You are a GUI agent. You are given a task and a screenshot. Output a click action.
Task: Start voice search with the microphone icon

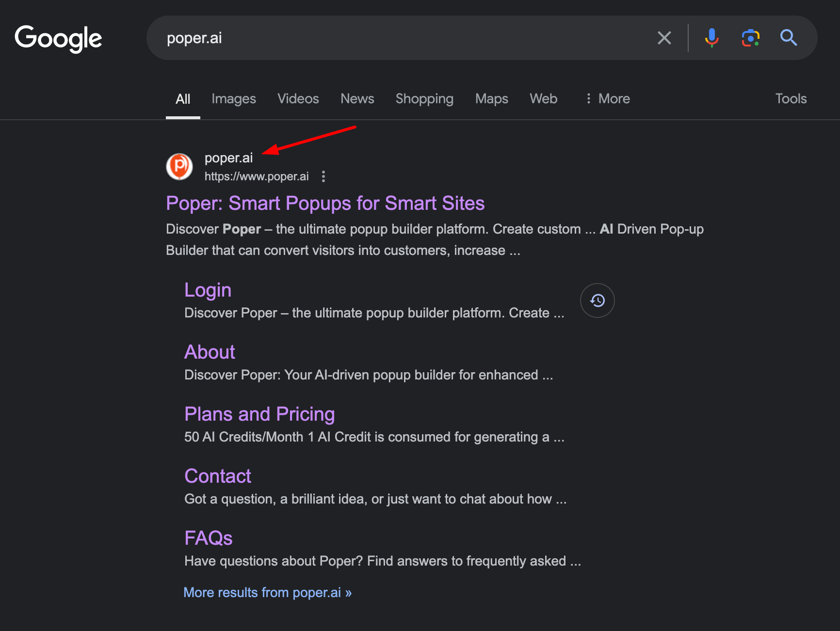[711, 38]
